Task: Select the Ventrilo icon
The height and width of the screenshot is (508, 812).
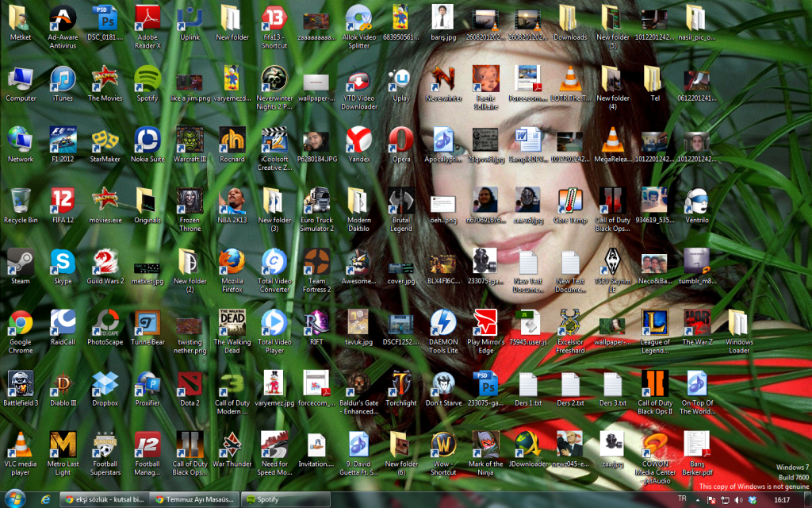Action: [x=697, y=201]
